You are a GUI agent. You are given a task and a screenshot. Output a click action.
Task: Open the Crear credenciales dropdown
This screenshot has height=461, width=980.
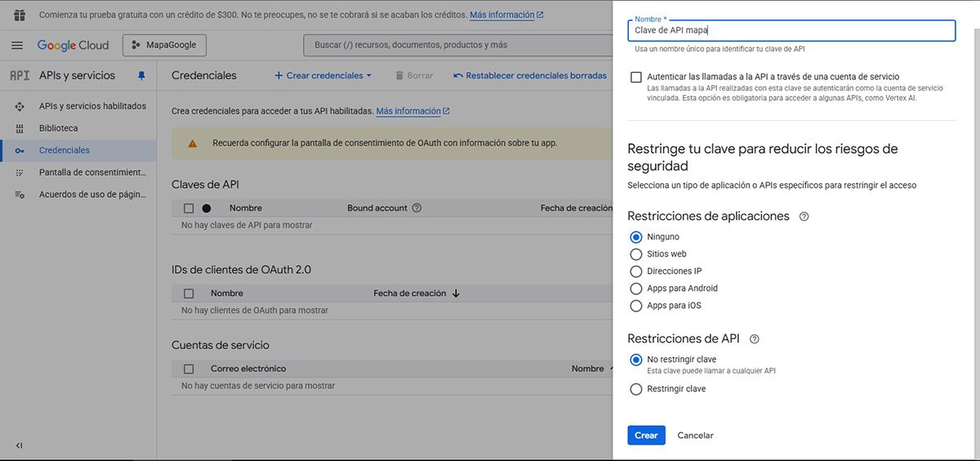[x=323, y=75]
